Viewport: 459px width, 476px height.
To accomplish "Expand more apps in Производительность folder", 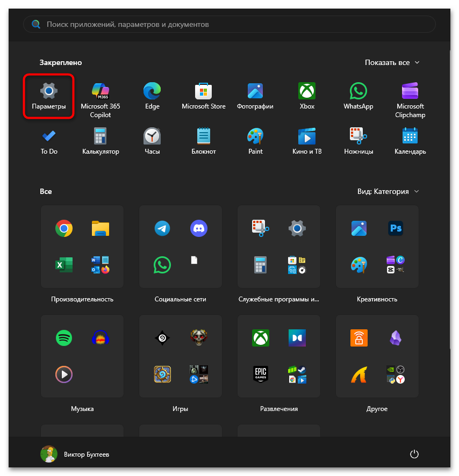I will (101, 265).
